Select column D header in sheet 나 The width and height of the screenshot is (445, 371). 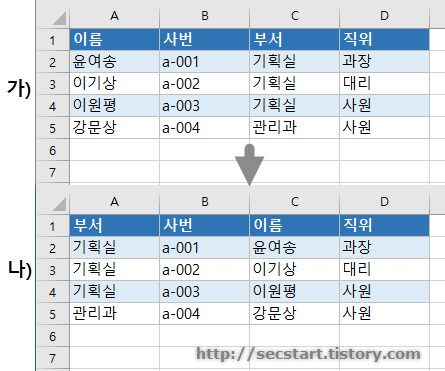(384, 202)
